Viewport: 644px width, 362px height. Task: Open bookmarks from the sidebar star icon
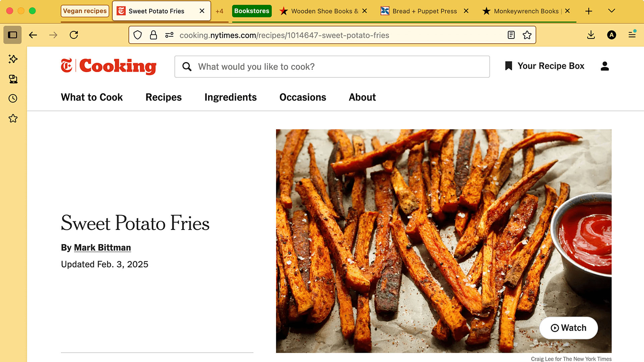[x=13, y=118]
